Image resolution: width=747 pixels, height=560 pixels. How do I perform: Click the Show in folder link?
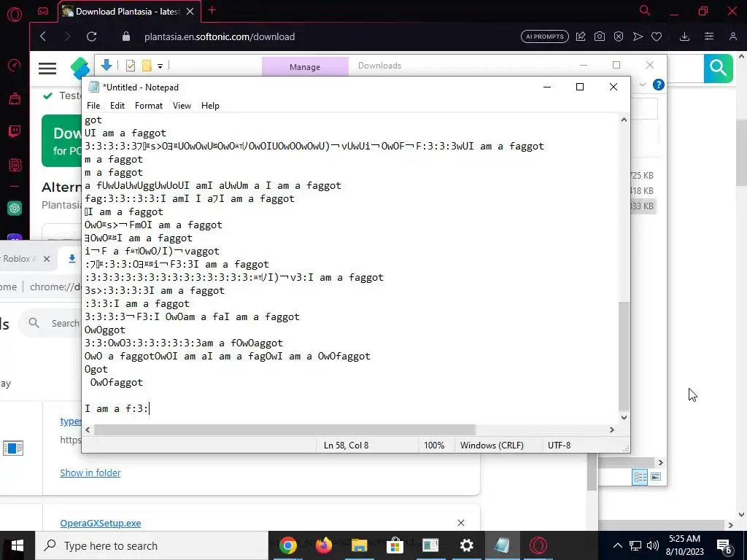coord(90,472)
